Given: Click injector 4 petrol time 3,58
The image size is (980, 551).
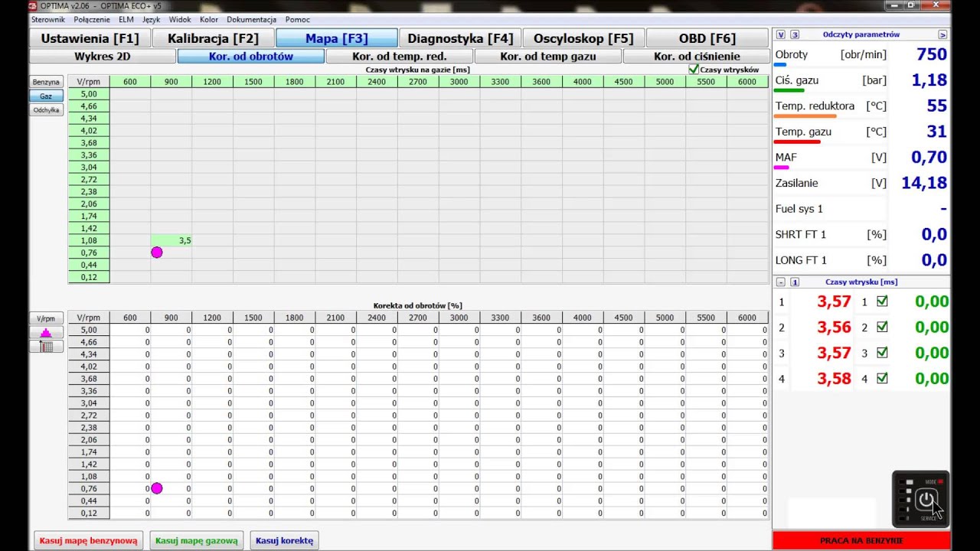Looking at the screenshot, I should coord(834,378).
